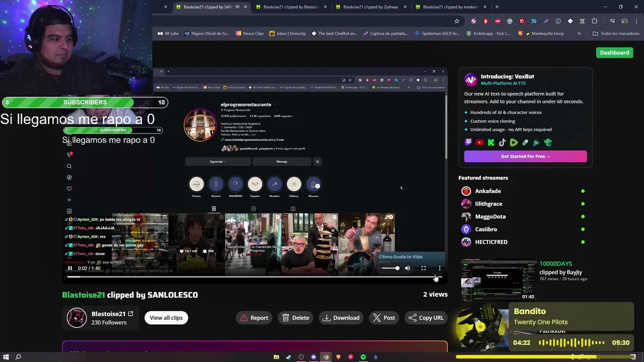Image resolution: width=644 pixels, height=362 pixels.
Task: Open the Dashboard button
Action: click(614, 52)
